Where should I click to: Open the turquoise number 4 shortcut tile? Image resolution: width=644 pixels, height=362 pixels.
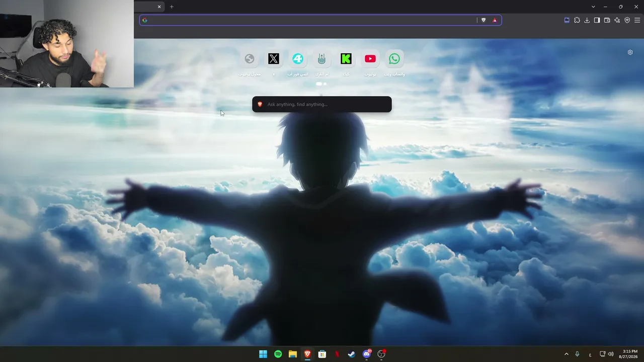point(298,59)
